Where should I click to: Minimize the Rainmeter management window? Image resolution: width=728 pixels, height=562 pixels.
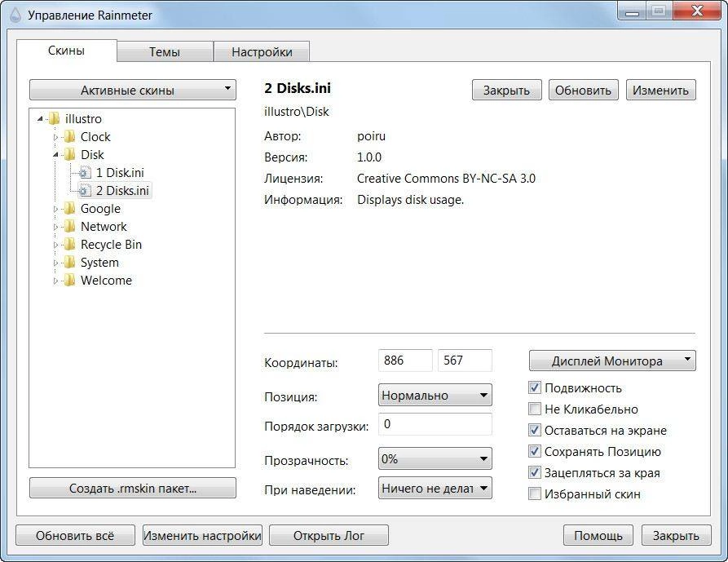[x=632, y=11]
